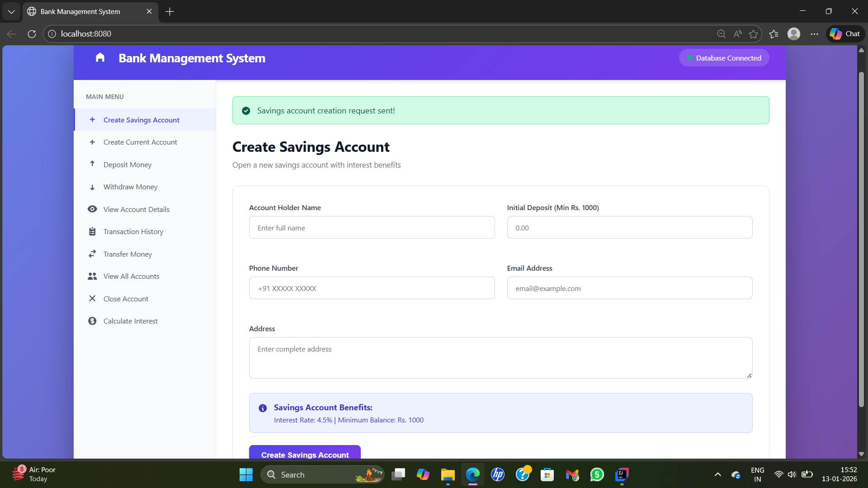
Task: Click the Close Account X icon
Action: (92, 299)
